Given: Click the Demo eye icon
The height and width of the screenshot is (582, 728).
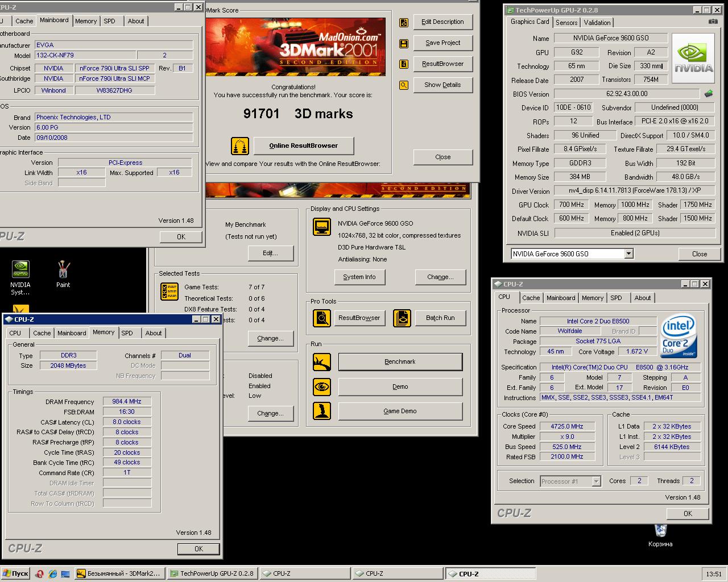Looking at the screenshot, I should [x=322, y=387].
